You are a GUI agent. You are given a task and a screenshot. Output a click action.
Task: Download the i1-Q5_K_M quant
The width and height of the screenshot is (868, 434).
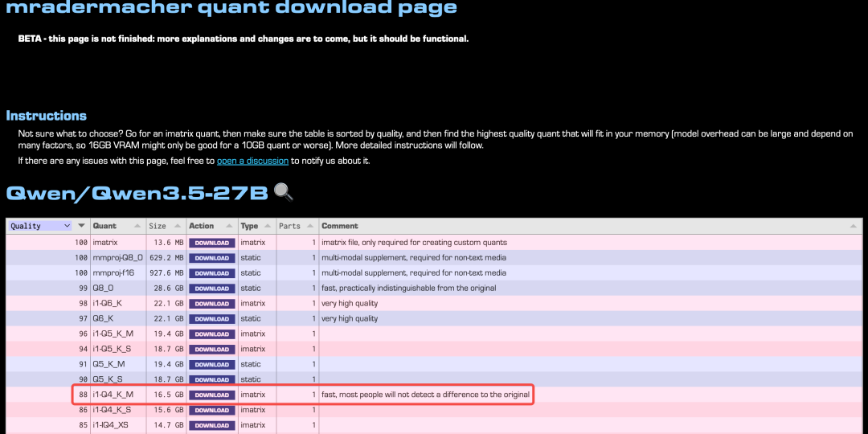point(212,334)
